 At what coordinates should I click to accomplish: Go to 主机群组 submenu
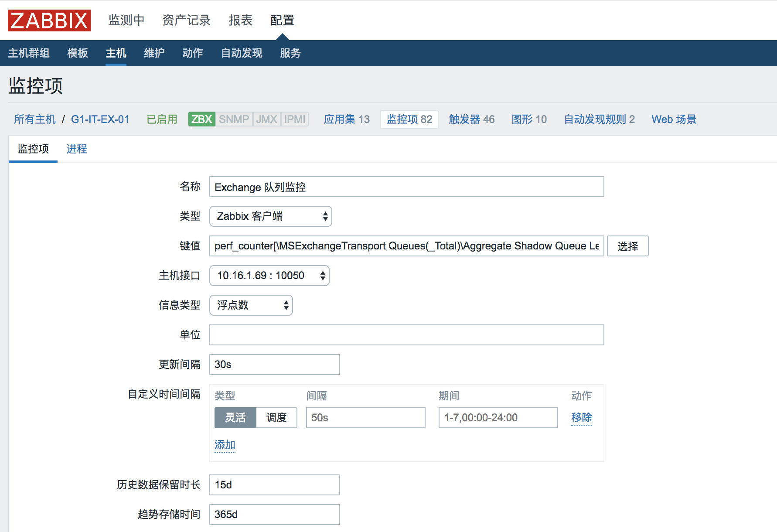[x=29, y=53]
